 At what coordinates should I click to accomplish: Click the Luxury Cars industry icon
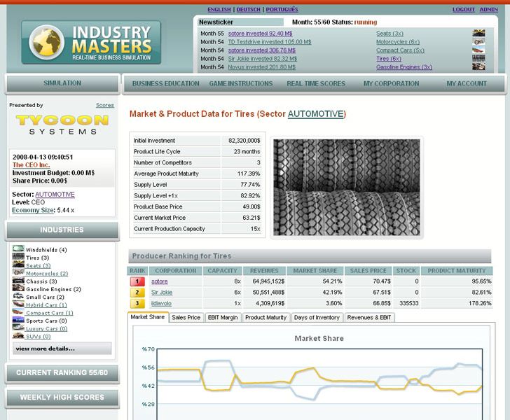coord(18,328)
